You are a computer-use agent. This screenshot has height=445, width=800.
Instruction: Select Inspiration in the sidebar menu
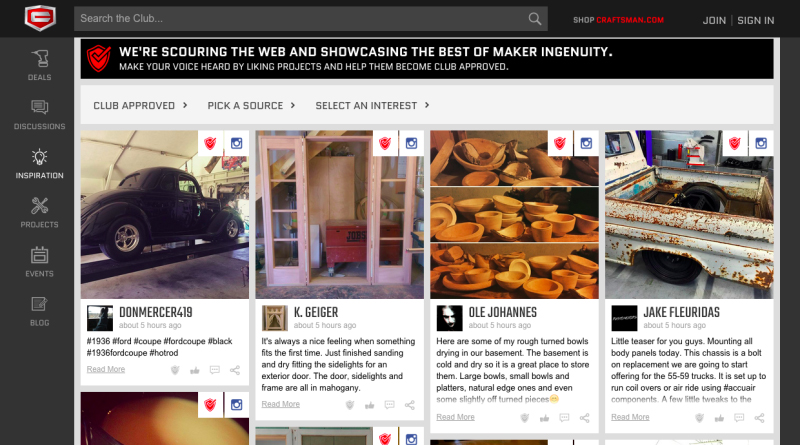[39, 164]
